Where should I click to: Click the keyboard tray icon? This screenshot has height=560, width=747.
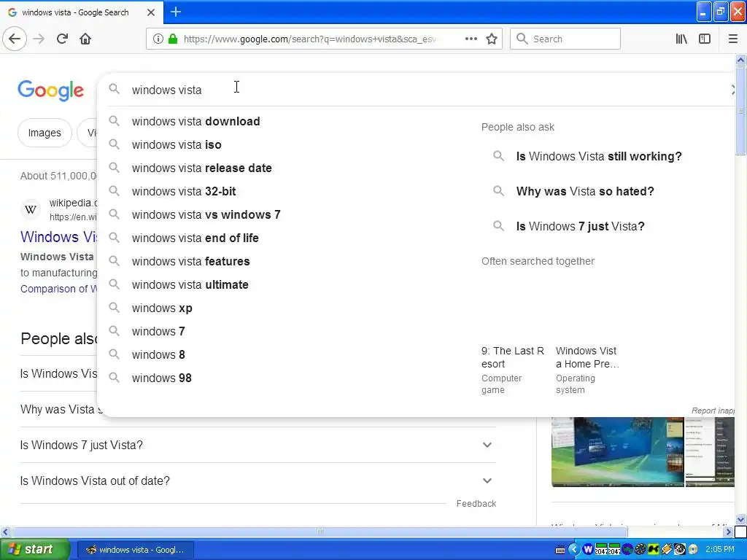(x=560, y=550)
